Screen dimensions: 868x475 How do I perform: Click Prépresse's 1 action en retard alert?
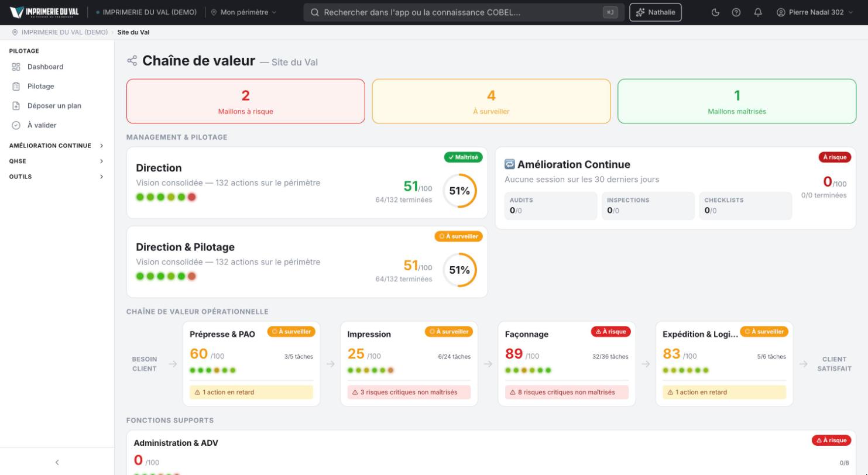click(x=252, y=393)
